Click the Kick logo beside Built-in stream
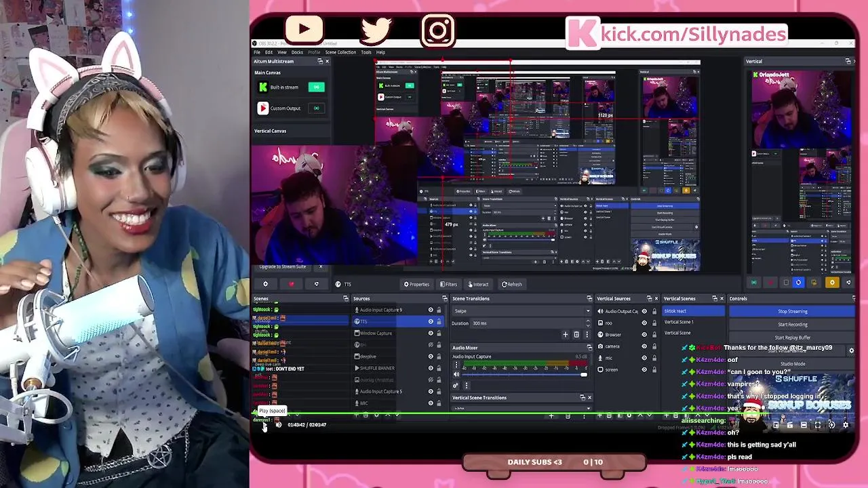 (x=263, y=87)
